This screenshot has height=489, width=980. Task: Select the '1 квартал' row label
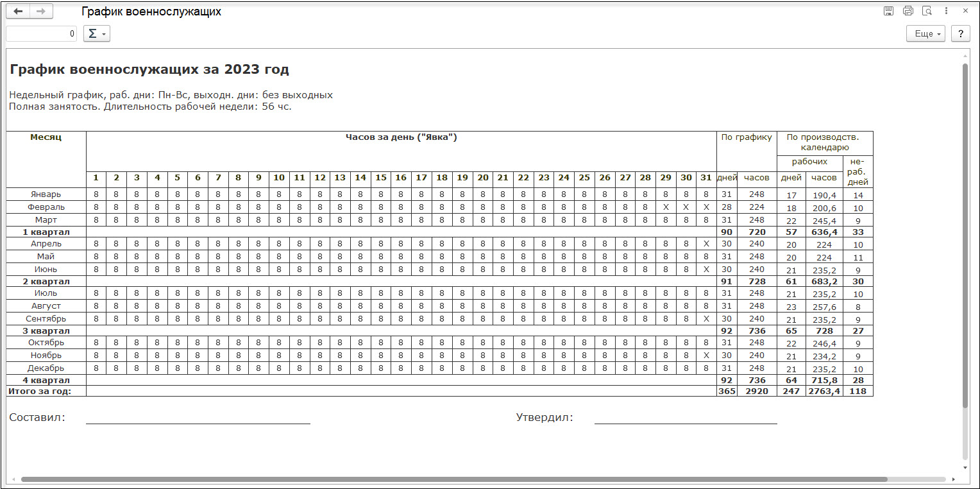46,232
